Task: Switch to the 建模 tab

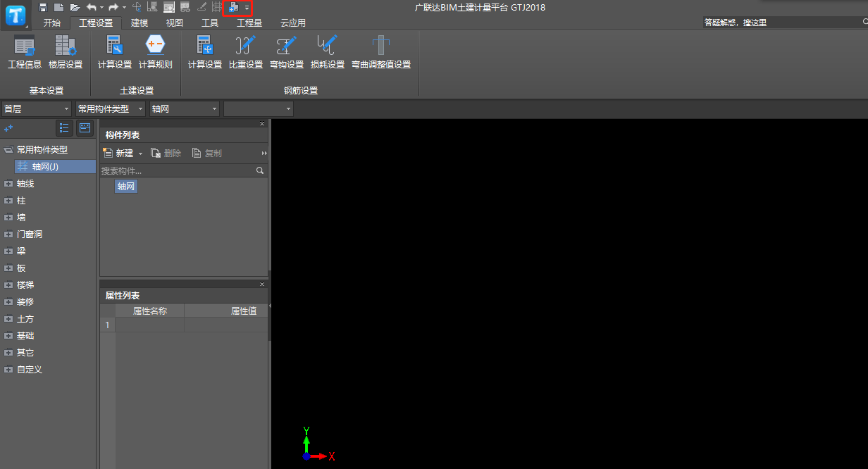Action: pyautogui.click(x=139, y=23)
